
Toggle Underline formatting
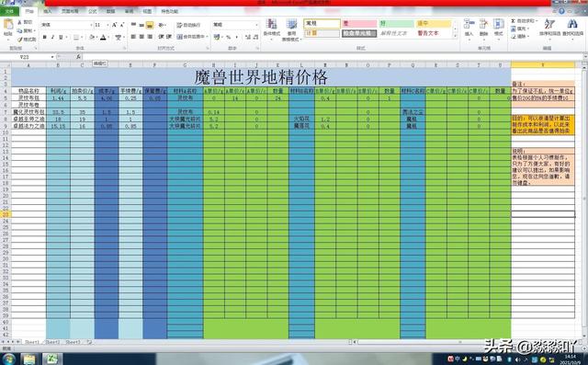(x=61, y=37)
